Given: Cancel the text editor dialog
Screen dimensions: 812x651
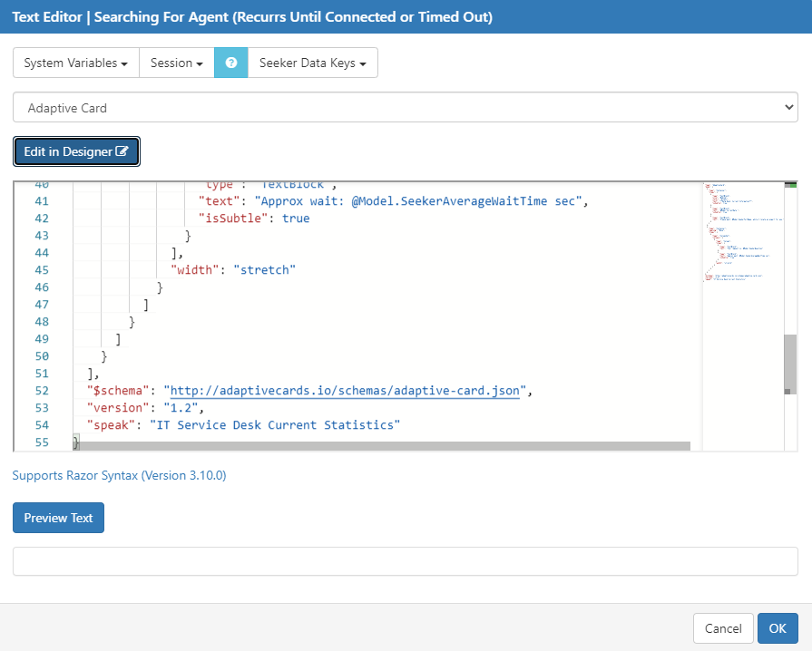Looking at the screenshot, I should pyautogui.click(x=723, y=628).
